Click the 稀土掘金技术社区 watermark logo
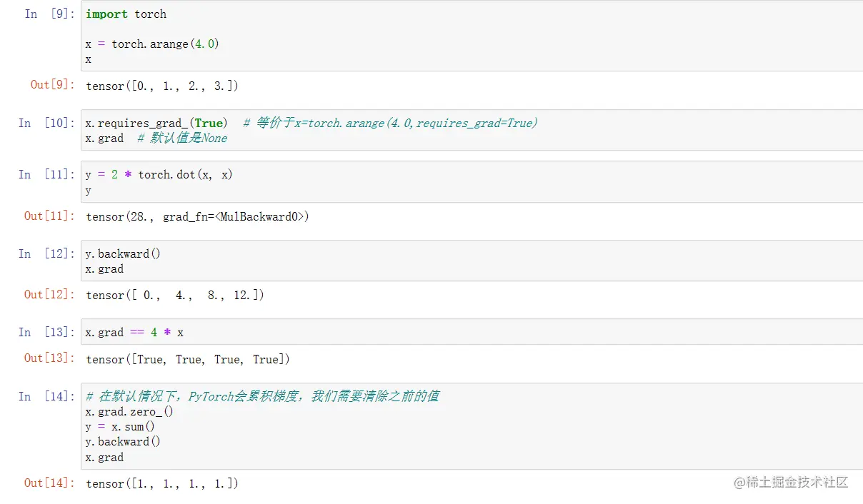The image size is (863, 504). pos(791,483)
